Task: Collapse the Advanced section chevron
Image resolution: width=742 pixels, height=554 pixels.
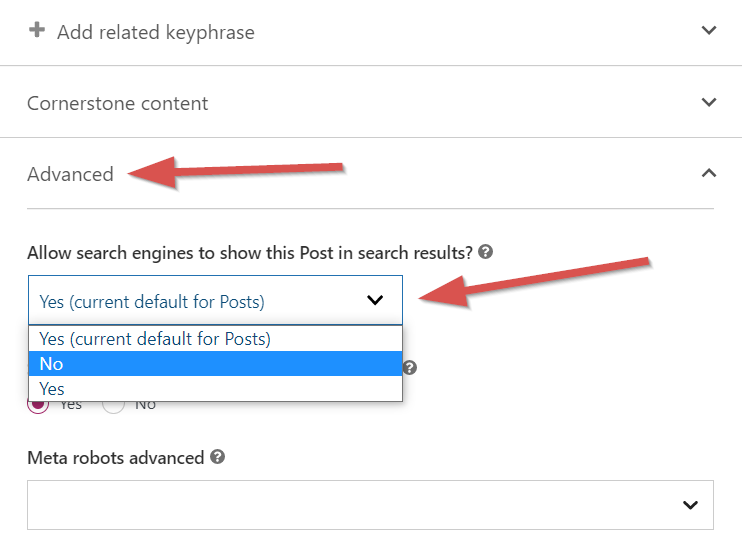Action: [709, 173]
